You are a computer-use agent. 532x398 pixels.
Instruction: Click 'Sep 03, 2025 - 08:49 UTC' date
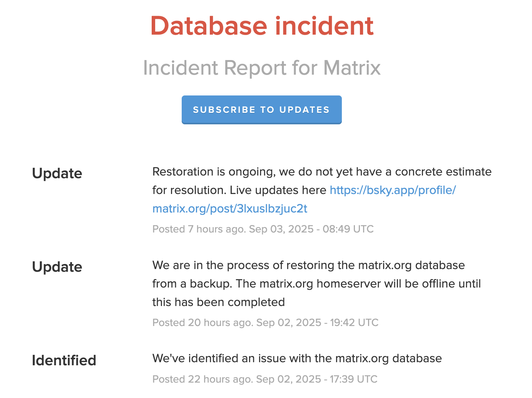coord(311,229)
